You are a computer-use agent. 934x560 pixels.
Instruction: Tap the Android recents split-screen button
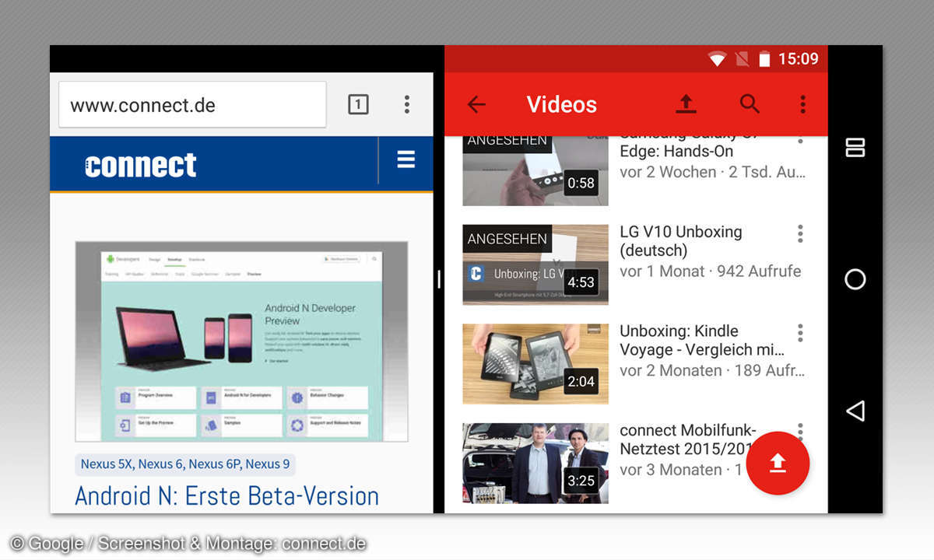coord(855,148)
